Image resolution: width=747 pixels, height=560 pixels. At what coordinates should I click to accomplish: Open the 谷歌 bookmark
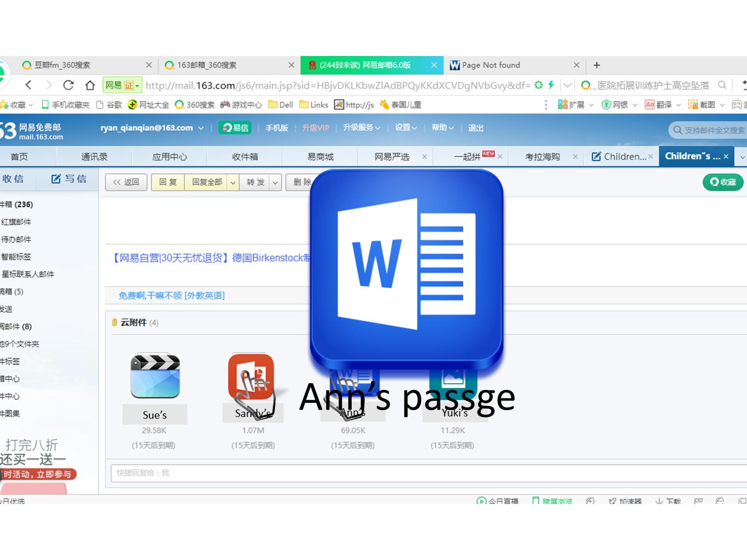[x=109, y=105]
